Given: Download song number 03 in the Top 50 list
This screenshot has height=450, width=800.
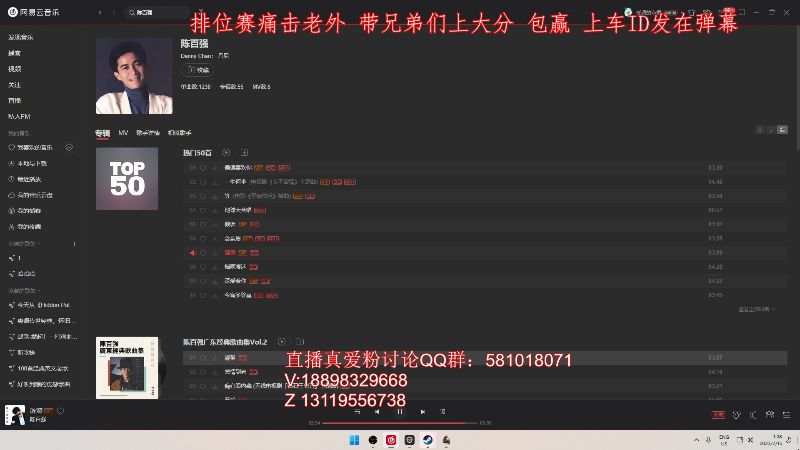Looking at the screenshot, I should 215,196.
